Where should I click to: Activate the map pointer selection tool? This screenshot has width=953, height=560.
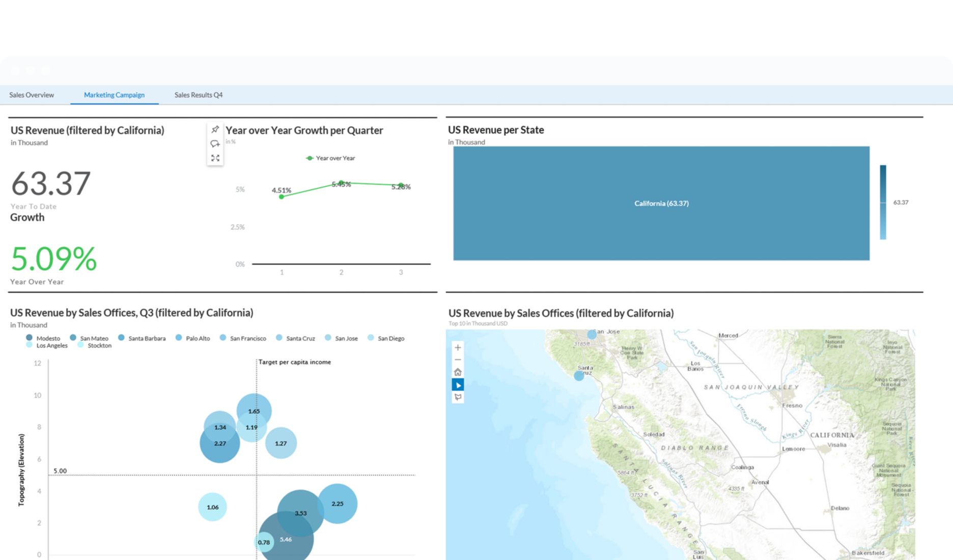(458, 385)
